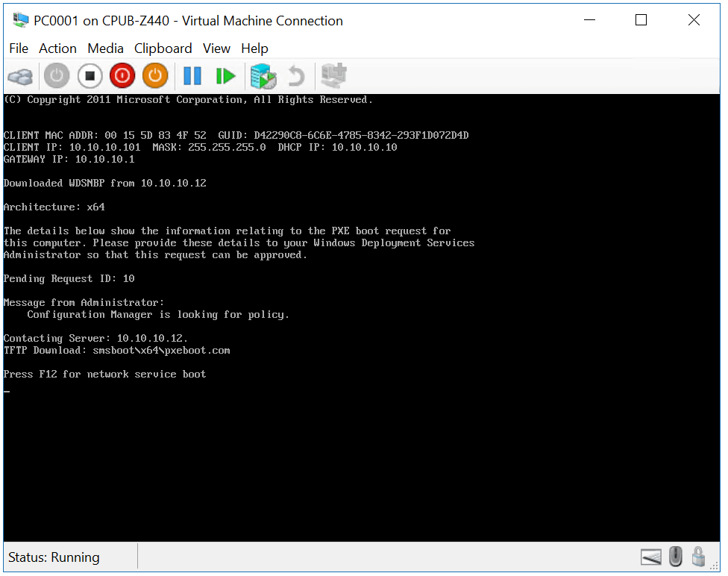The width and height of the screenshot is (728, 576).
Task: Reset the virtual machine with the green icon
Action: point(225,75)
